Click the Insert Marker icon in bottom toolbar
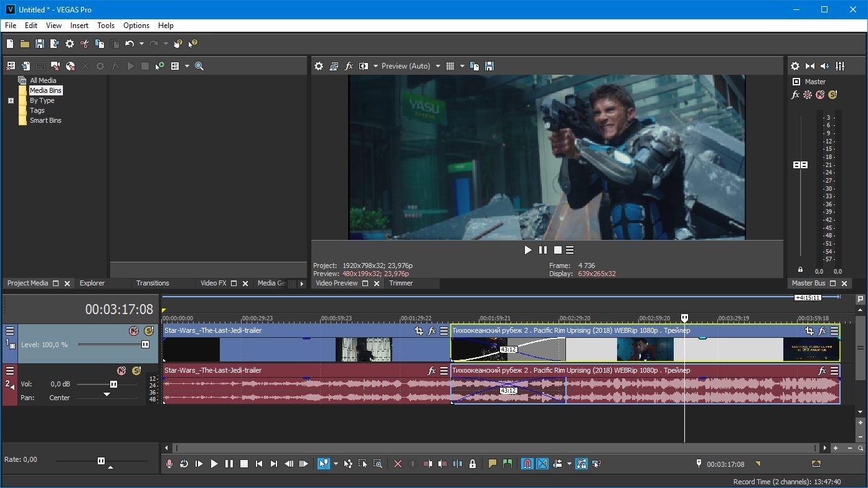Viewport: 868px width, 488px height. (x=493, y=464)
